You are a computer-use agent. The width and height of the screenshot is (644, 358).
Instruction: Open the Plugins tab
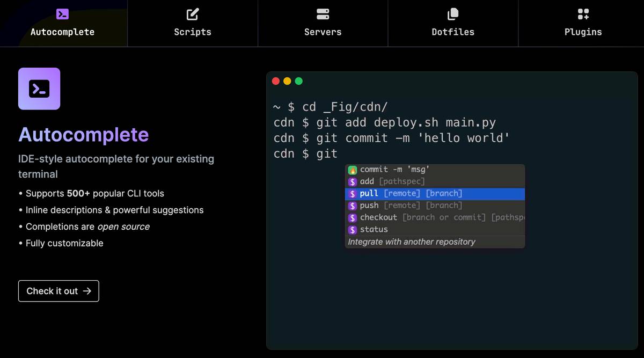583,24
